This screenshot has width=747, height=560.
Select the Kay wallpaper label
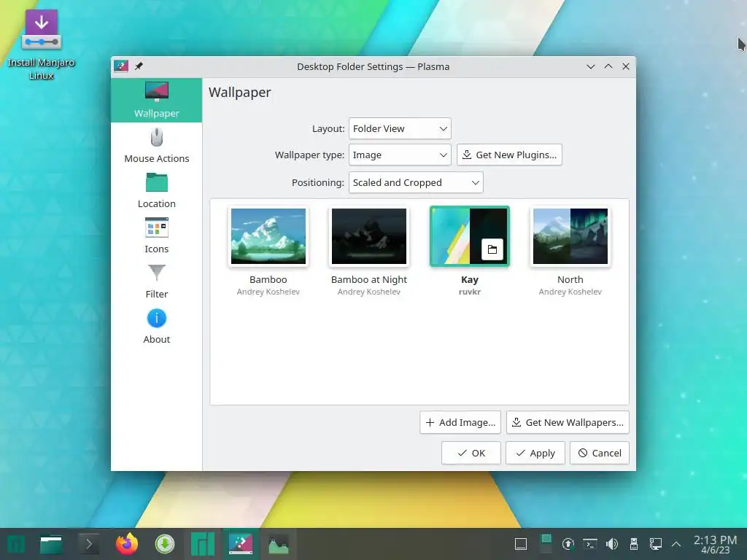point(469,279)
